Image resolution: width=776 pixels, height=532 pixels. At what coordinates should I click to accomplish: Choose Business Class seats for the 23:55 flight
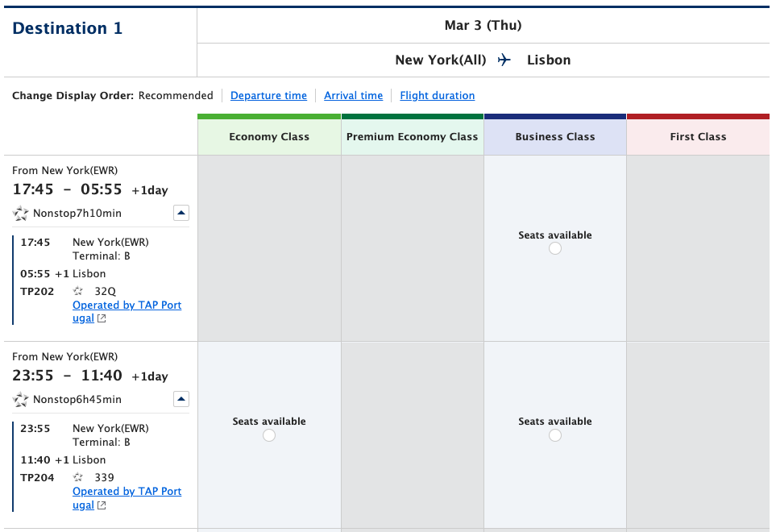click(554, 435)
